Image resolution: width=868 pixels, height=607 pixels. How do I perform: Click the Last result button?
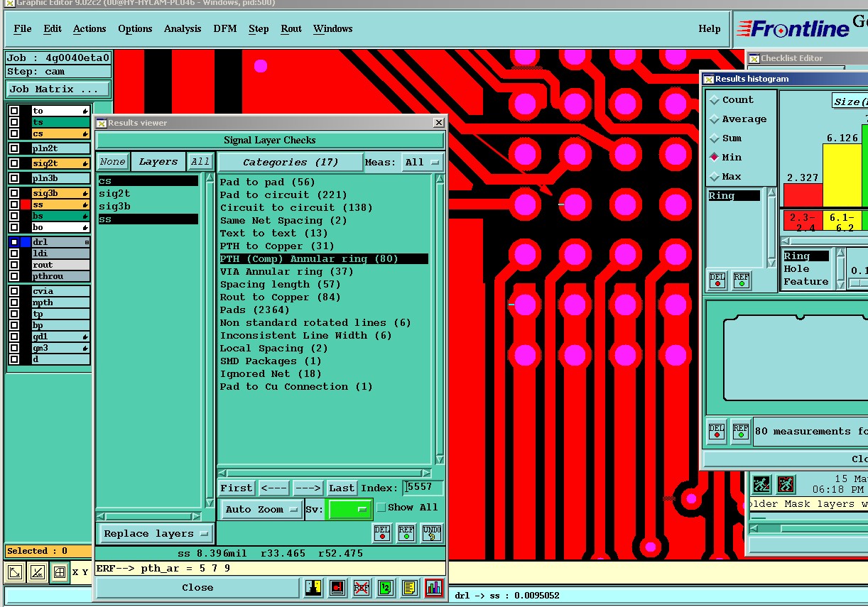(x=341, y=488)
